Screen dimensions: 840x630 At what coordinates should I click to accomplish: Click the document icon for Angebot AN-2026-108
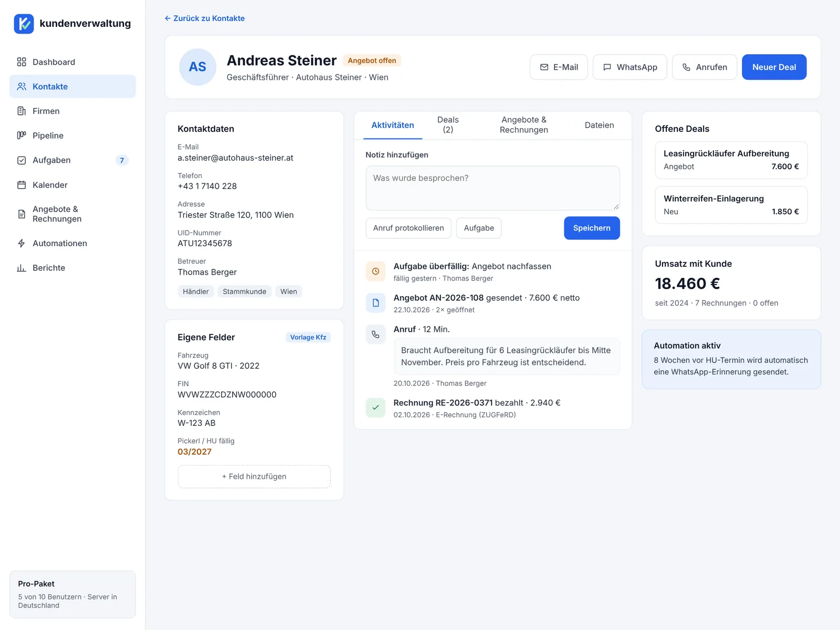tap(375, 303)
